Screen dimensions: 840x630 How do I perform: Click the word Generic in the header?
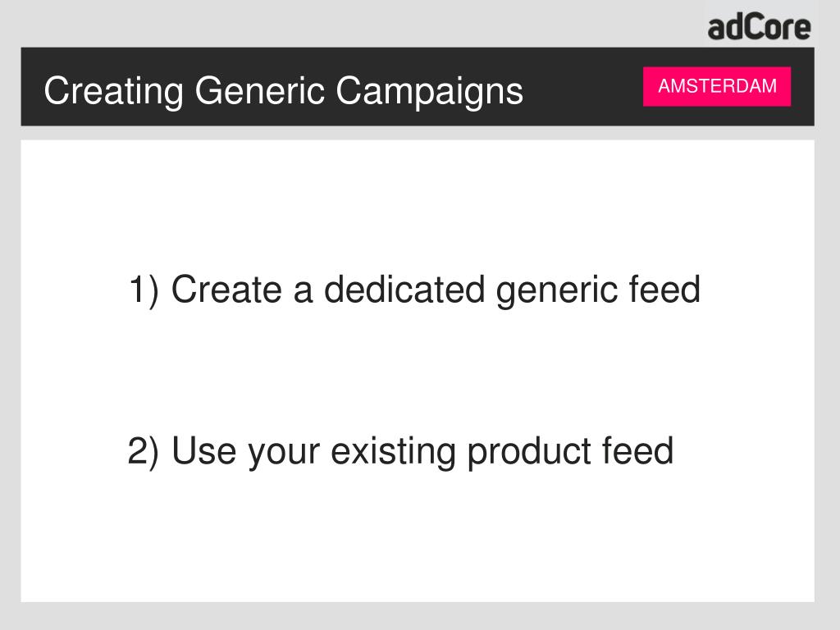pyautogui.click(x=260, y=90)
